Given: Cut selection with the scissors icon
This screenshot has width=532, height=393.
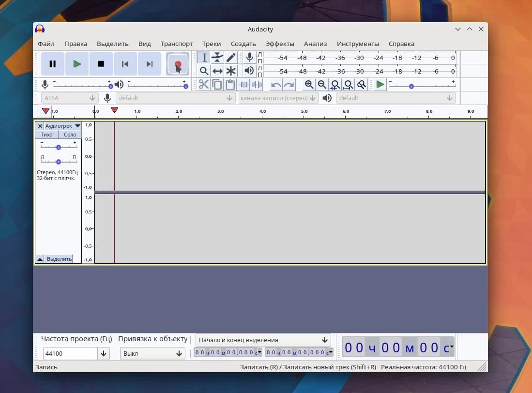Looking at the screenshot, I should click(x=204, y=84).
